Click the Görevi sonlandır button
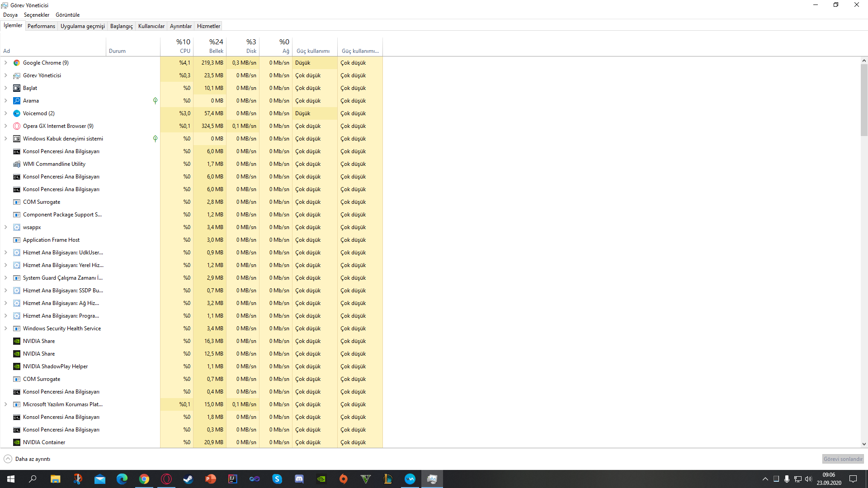868x488 pixels. tap(843, 459)
